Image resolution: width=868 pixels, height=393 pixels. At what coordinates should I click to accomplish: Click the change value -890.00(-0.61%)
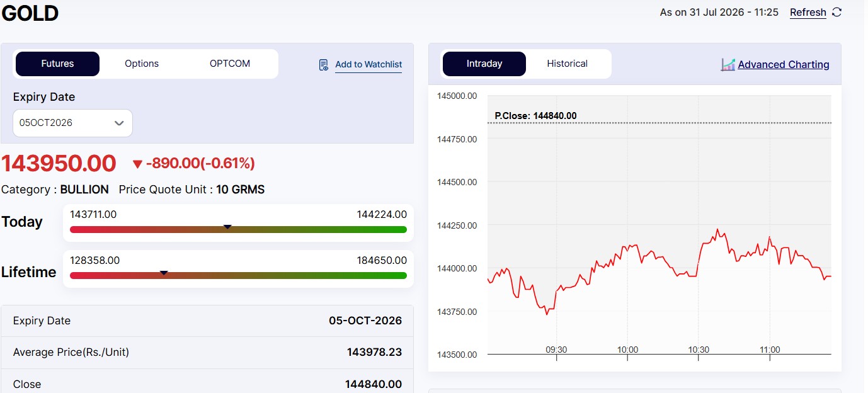tap(200, 164)
